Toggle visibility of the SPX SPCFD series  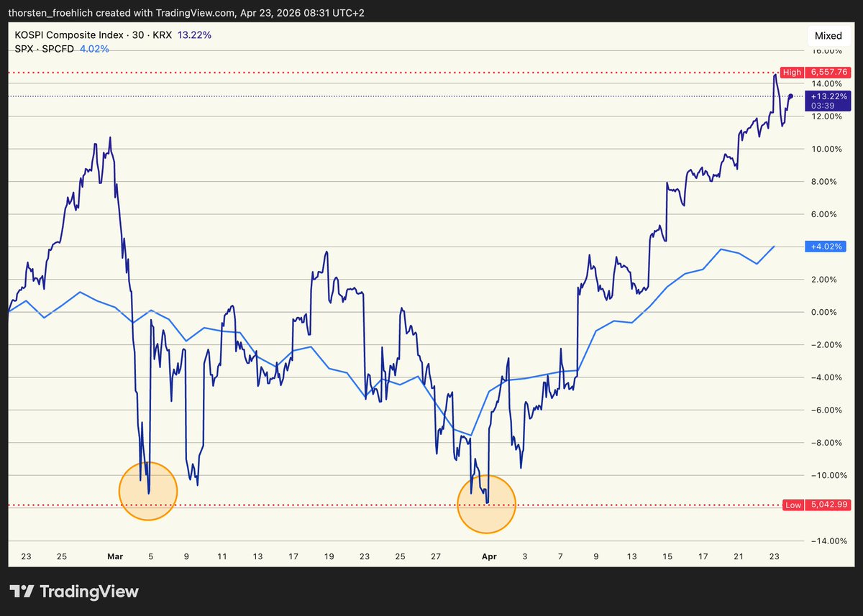point(43,49)
